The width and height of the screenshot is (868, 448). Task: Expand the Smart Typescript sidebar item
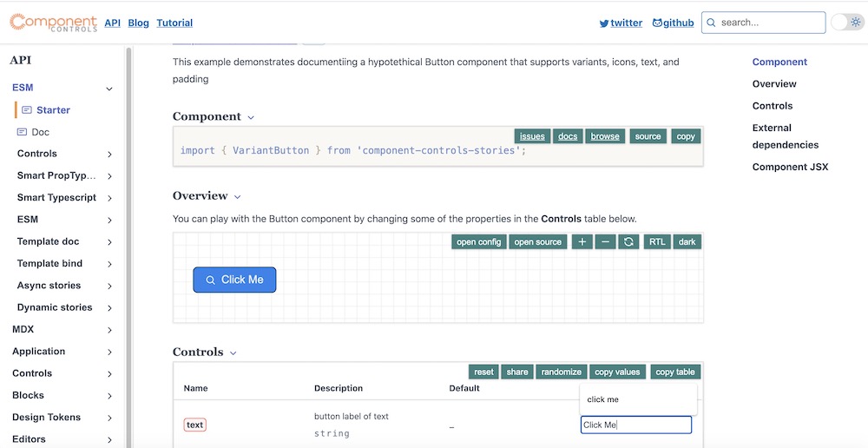(x=109, y=198)
